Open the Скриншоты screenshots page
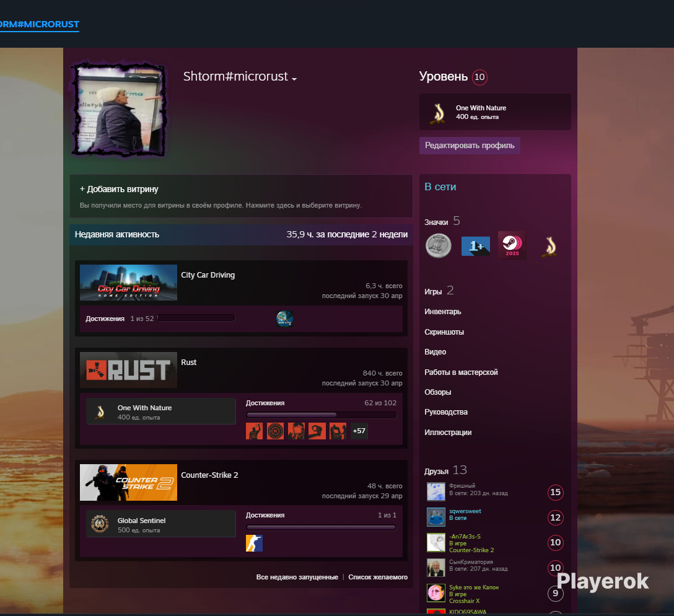The image size is (674, 616). coord(444,332)
